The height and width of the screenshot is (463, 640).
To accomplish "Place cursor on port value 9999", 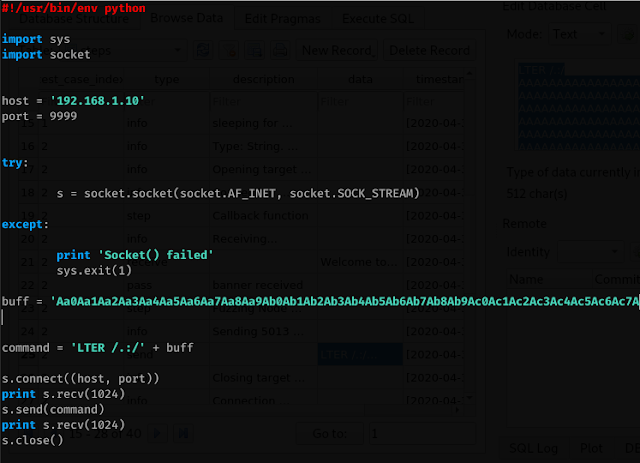I will 63,116.
